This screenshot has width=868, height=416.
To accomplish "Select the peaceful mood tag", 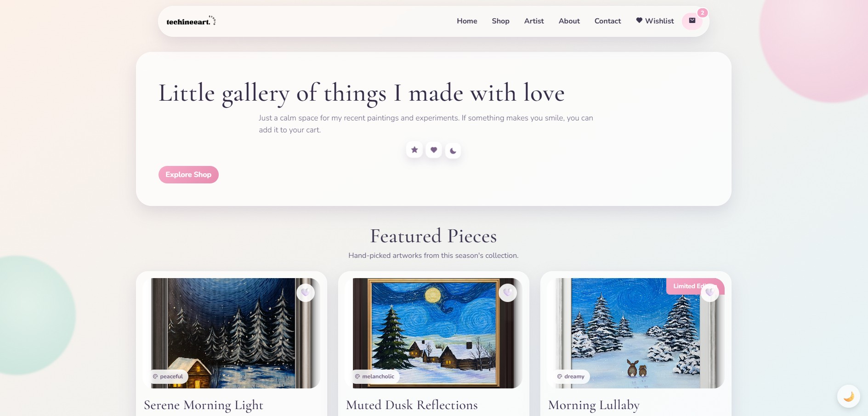I will (x=168, y=376).
